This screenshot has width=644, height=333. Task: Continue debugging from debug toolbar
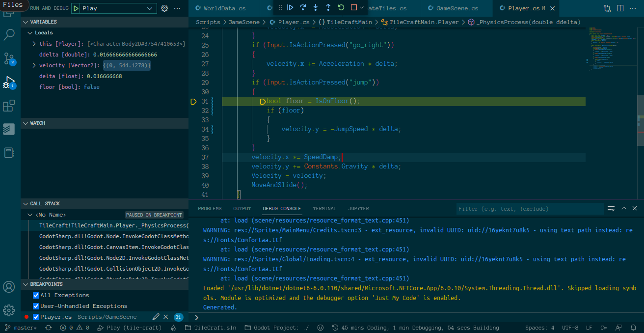[x=290, y=7]
